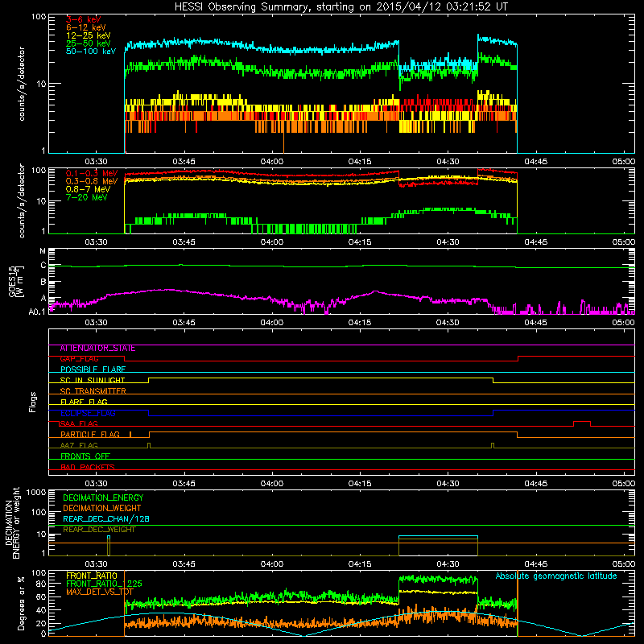This screenshot has height=644, width=644.
Task: Click the FRONT_RATIO legend label
Action: tap(92, 576)
